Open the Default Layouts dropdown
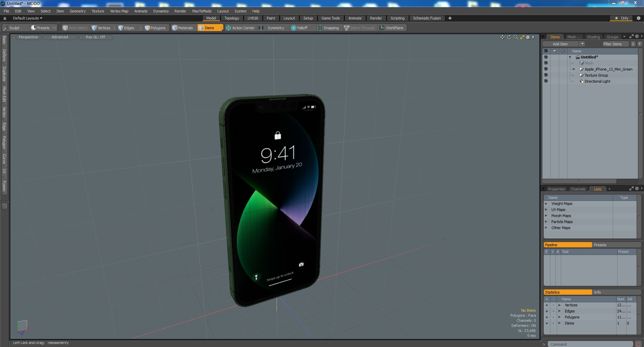 pyautogui.click(x=28, y=18)
